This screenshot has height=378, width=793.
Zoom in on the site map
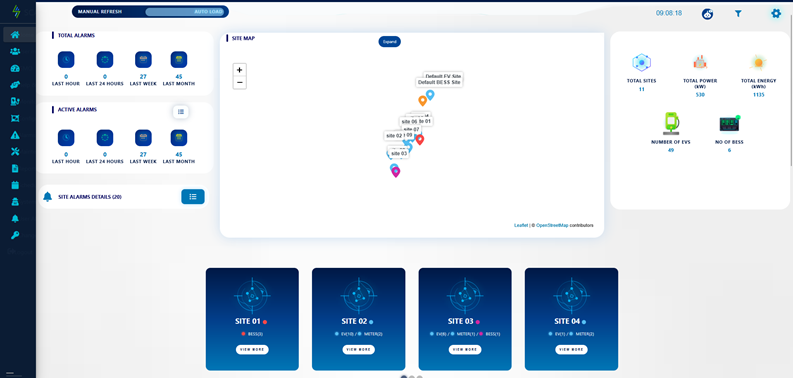(x=240, y=70)
